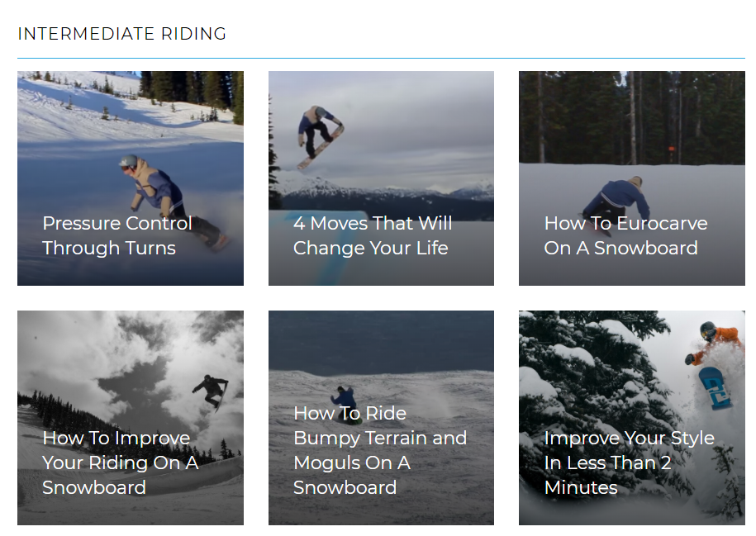Open the Pressure Control Through Turns title
Screen dimensions: 756x536
[x=117, y=235]
